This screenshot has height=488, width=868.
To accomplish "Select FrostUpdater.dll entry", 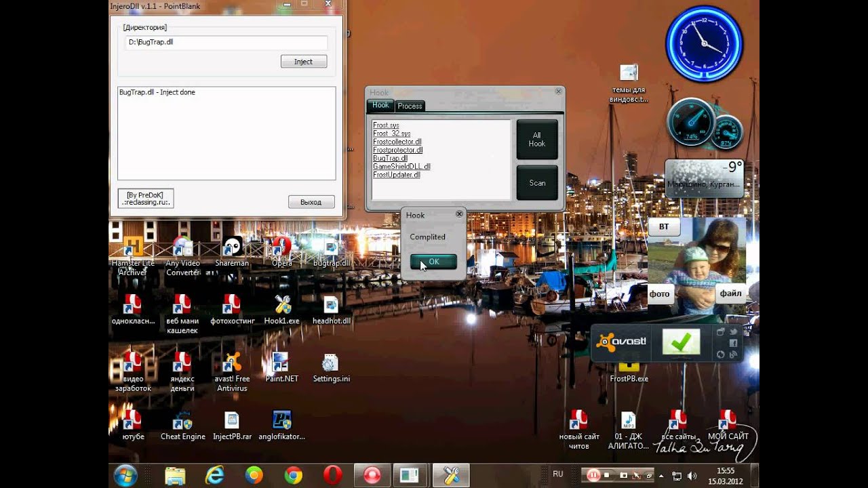I will click(397, 175).
